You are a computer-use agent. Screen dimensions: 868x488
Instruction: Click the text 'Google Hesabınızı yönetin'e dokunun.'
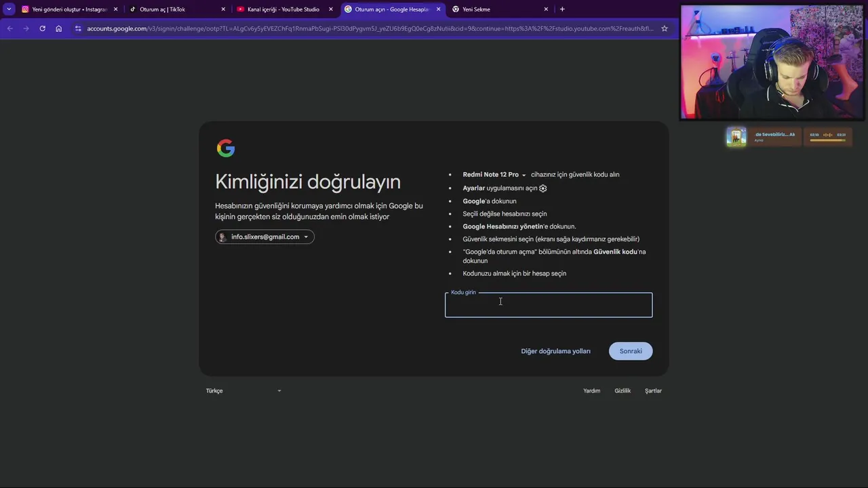click(519, 226)
